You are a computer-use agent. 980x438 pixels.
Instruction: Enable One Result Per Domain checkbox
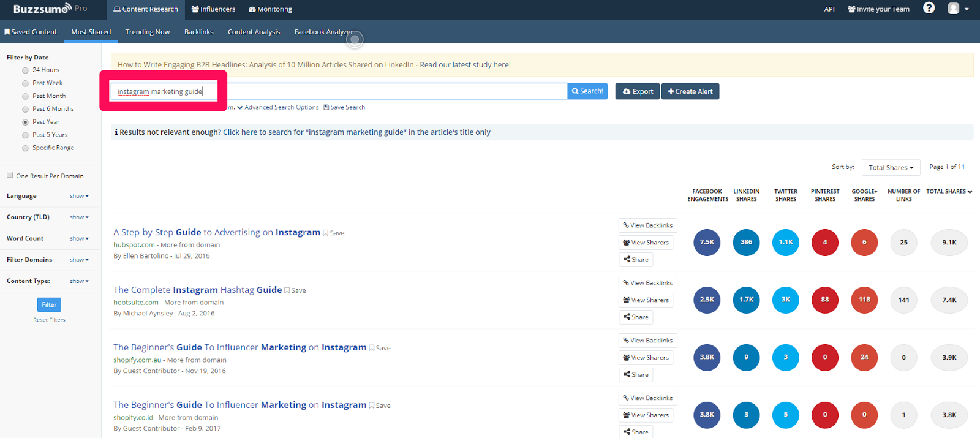(x=10, y=175)
